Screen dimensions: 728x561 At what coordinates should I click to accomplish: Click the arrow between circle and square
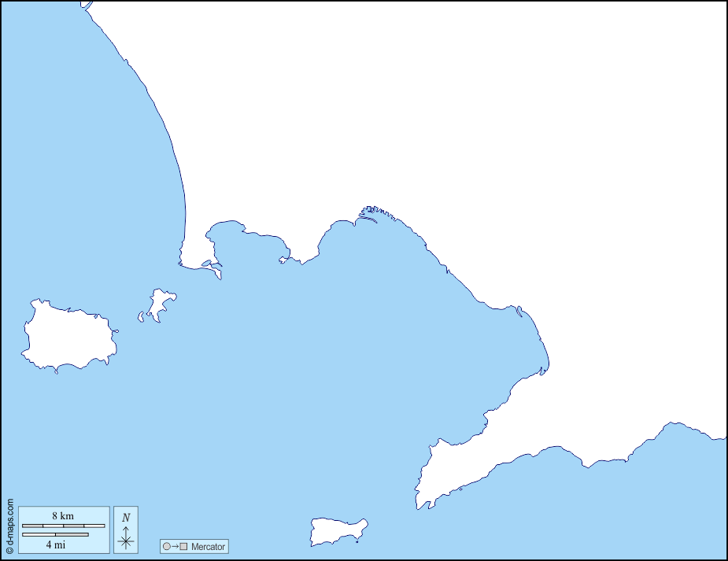click(175, 546)
